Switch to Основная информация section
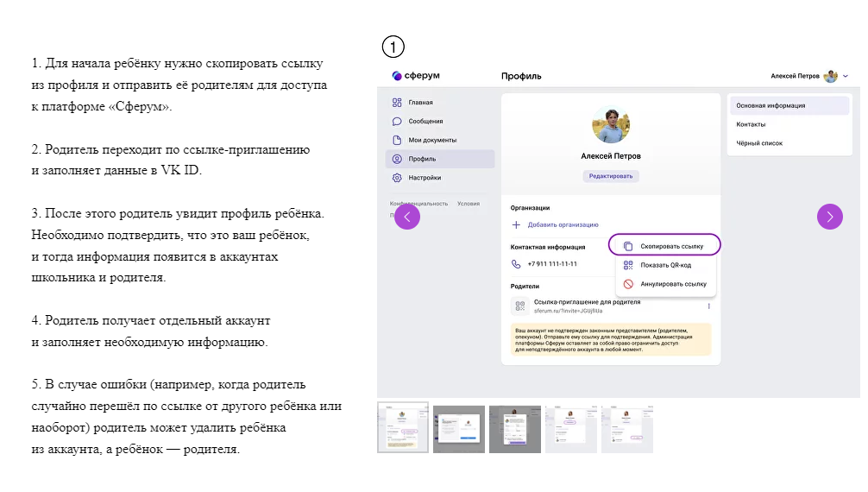The width and height of the screenshot is (868, 492). click(x=789, y=106)
